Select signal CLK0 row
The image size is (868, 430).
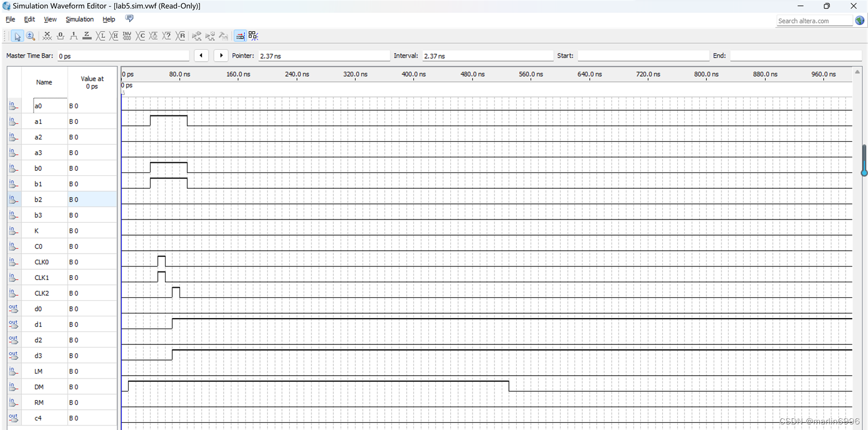62,262
